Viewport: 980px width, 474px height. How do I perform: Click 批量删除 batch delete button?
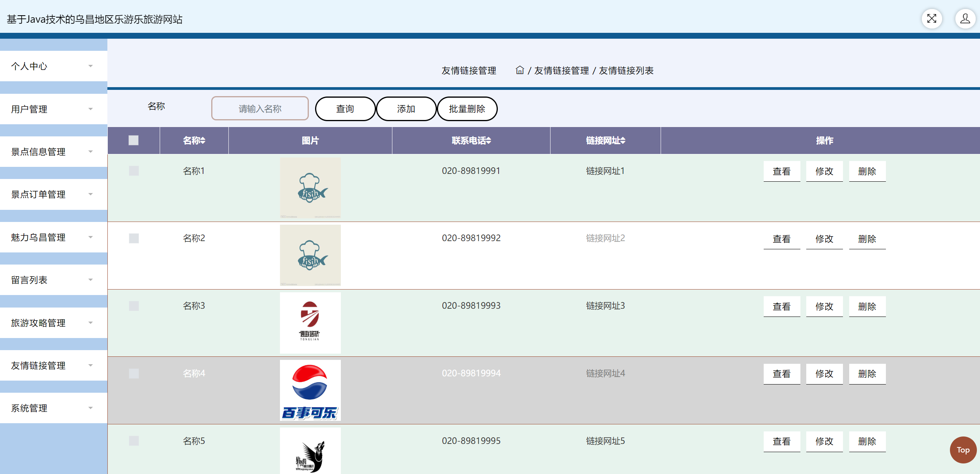tap(467, 109)
